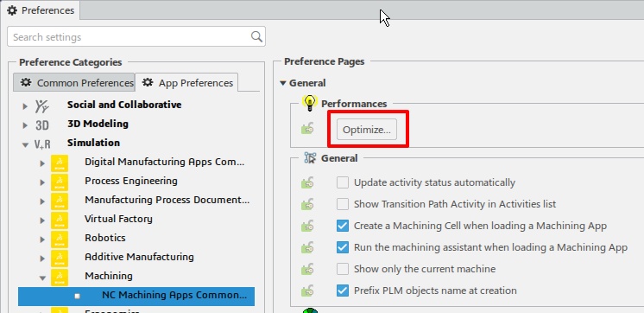Click the General section cursor icon
The width and height of the screenshot is (644, 313).
click(310, 158)
